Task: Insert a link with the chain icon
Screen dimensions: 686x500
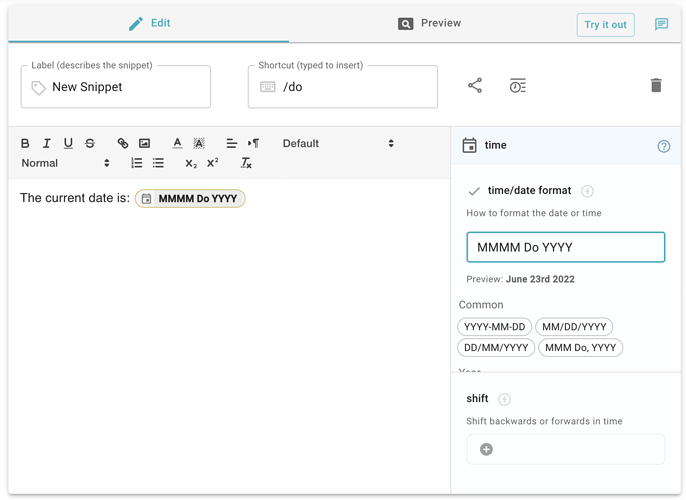Action: coord(122,143)
